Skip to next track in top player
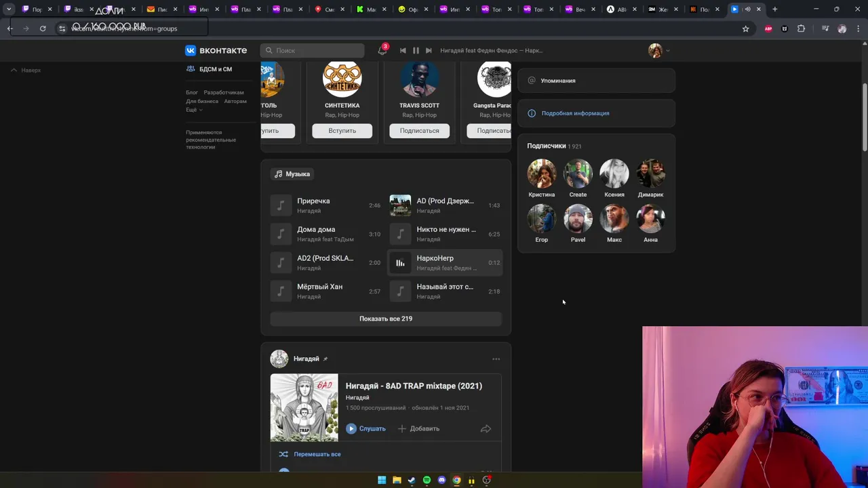Image resolution: width=868 pixels, height=488 pixels. tap(429, 50)
